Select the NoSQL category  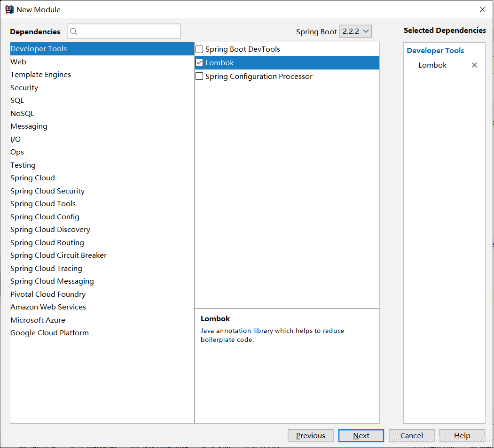click(x=102, y=113)
